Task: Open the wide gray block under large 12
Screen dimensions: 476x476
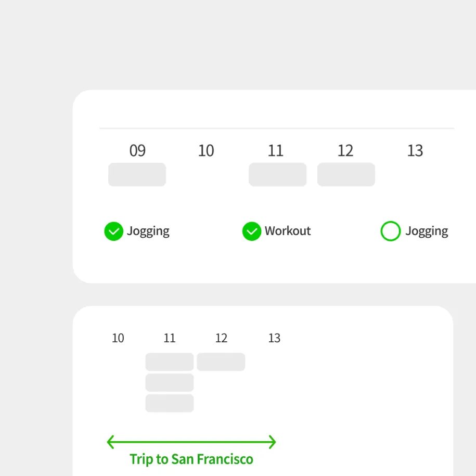Action: [346, 175]
